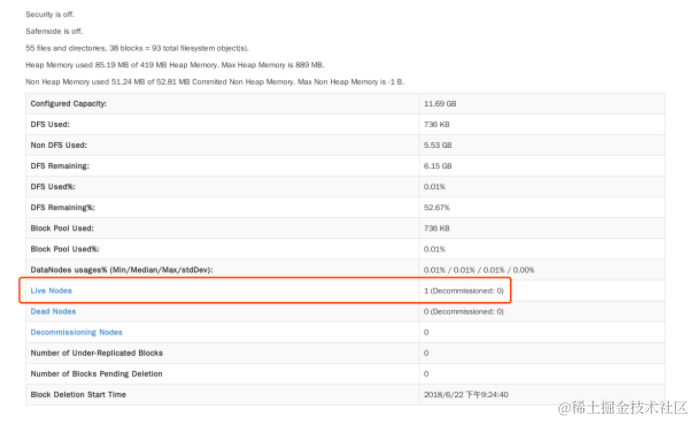Select the 'Security is off.' text

[x=50, y=15]
